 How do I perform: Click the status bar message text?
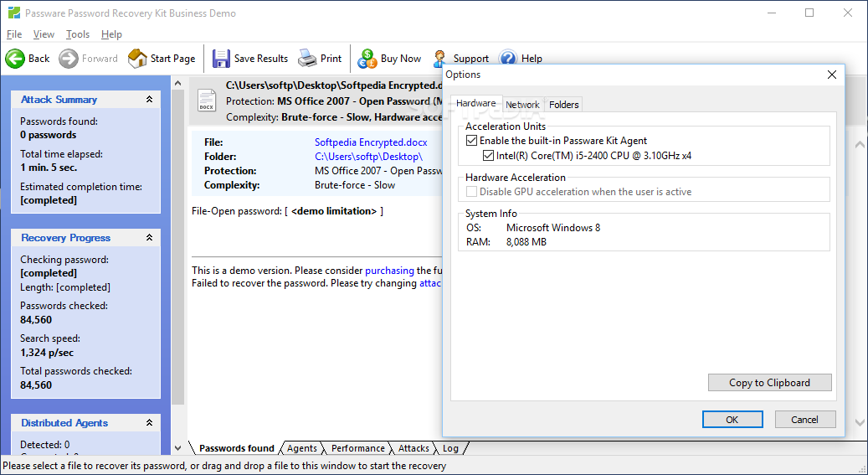point(224,466)
